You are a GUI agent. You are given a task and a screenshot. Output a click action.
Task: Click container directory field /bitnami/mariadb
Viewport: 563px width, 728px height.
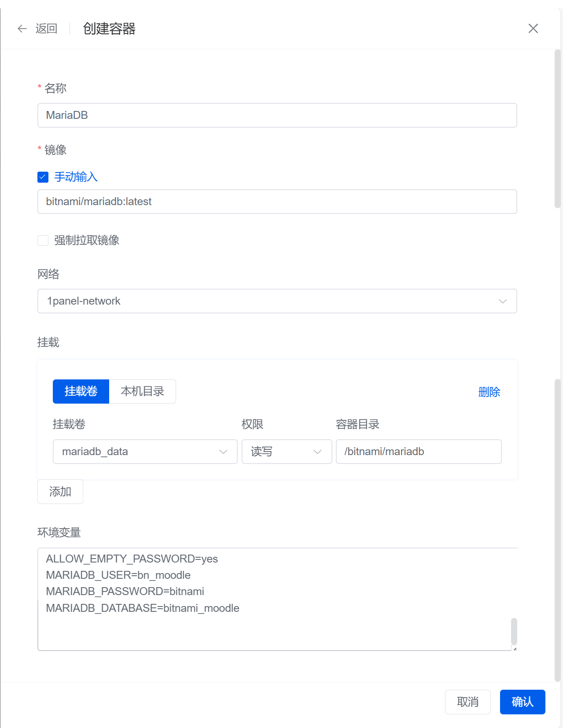click(x=419, y=452)
